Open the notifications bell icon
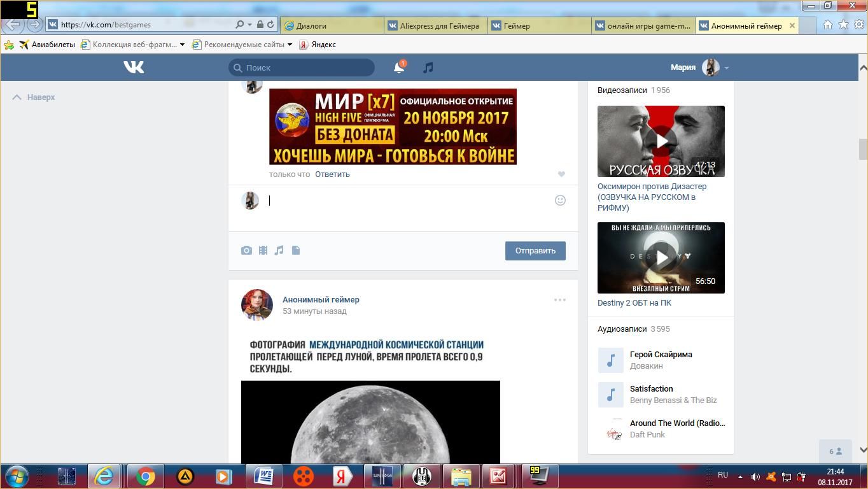 point(399,67)
